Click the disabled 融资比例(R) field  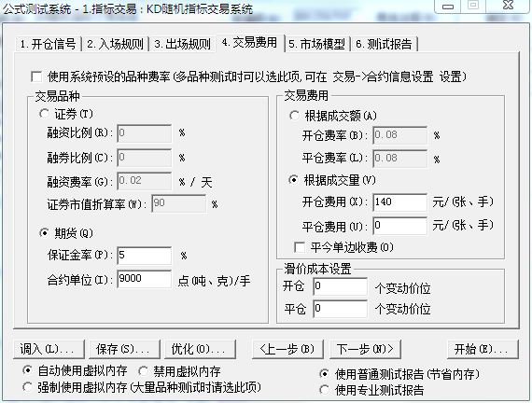[144, 133]
